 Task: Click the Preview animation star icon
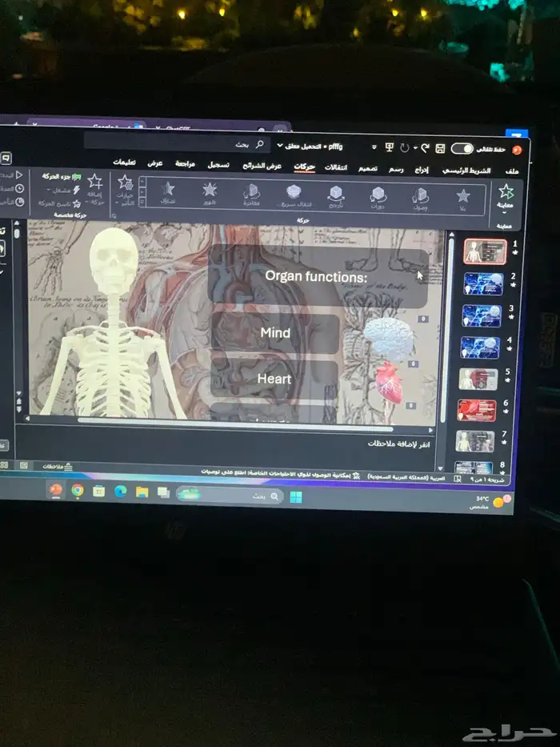[x=506, y=192]
